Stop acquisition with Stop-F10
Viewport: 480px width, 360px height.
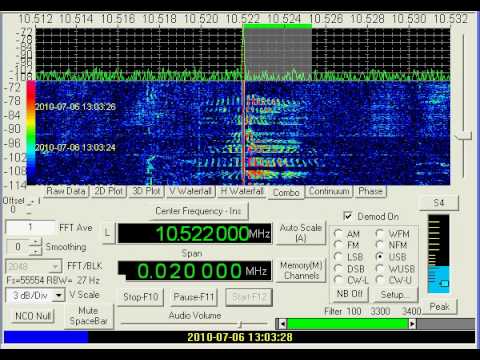(141, 297)
